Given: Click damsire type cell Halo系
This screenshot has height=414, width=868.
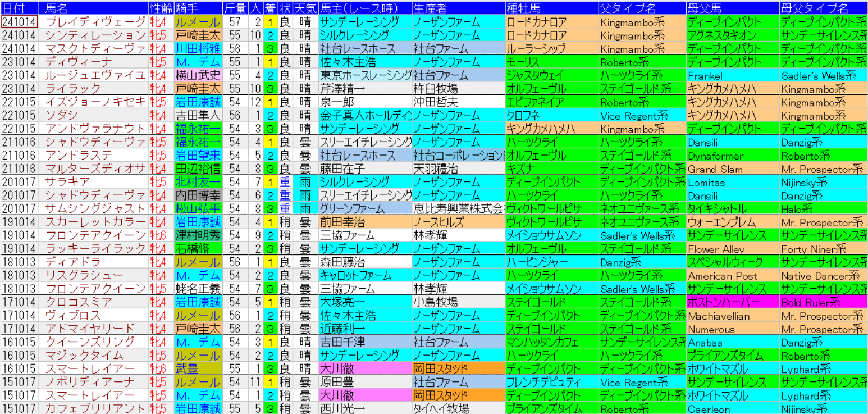Looking at the screenshot, I should (823, 209).
